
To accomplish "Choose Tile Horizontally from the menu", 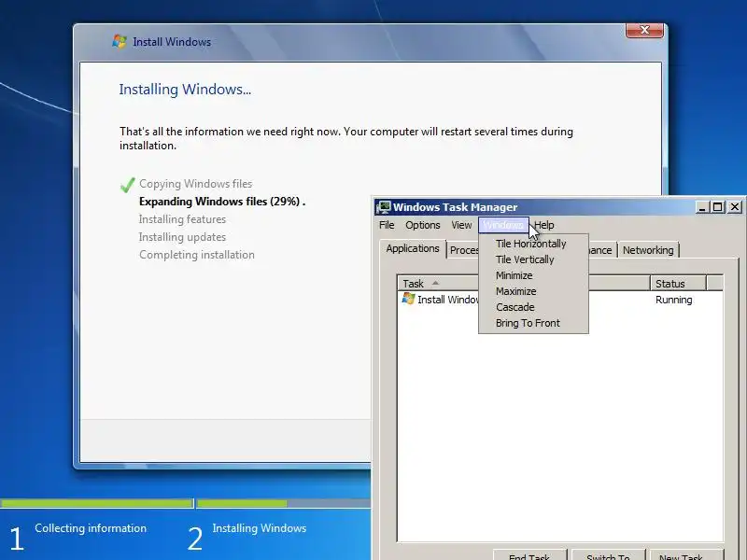I will click(x=533, y=244).
